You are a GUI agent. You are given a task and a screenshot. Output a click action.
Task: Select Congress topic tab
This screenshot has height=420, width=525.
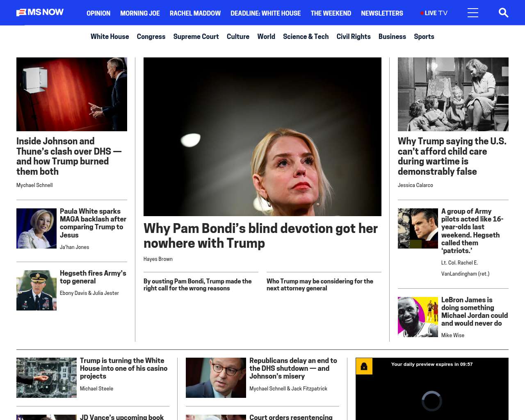pyautogui.click(x=151, y=37)
